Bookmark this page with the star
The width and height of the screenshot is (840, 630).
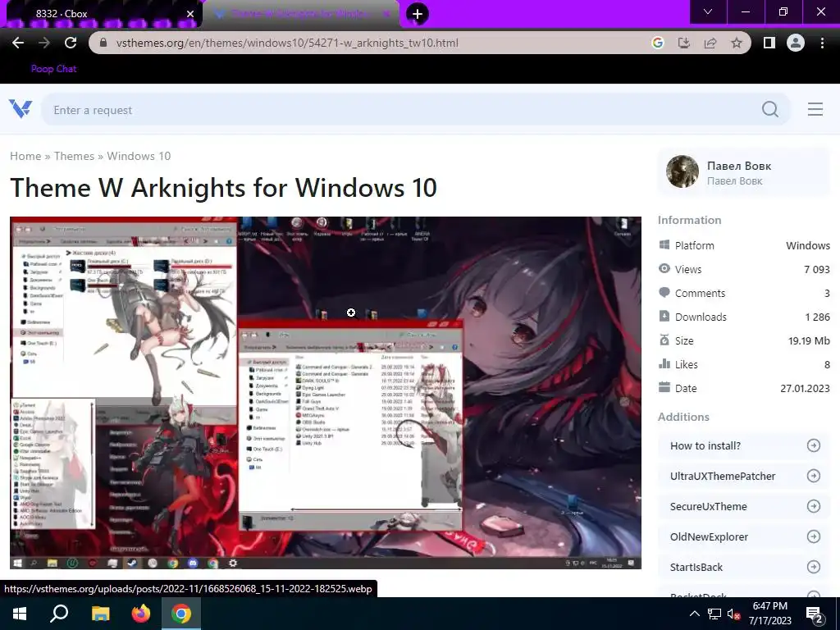point(737,43)
